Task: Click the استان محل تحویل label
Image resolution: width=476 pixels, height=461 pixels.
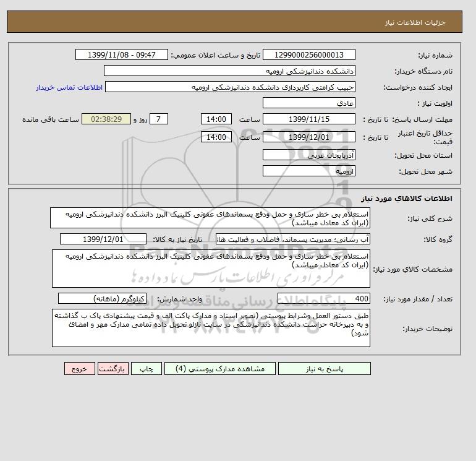Action: pos(423,155)
